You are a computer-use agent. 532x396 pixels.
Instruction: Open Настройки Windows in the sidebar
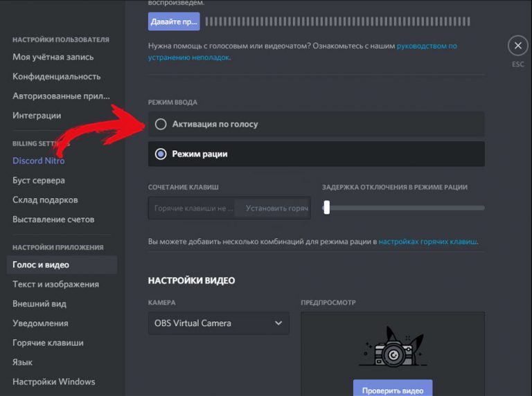click(53, 381)
